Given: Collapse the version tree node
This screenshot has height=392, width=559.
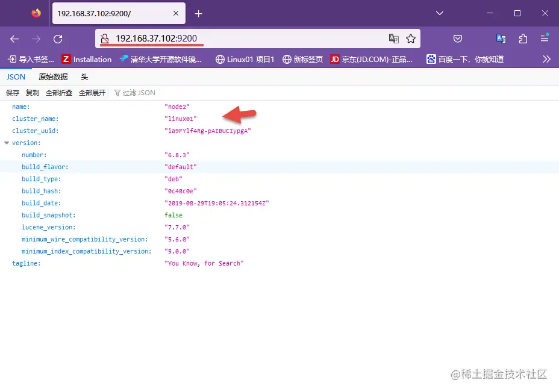Looking at the screenshot, I should pos(7,143).
